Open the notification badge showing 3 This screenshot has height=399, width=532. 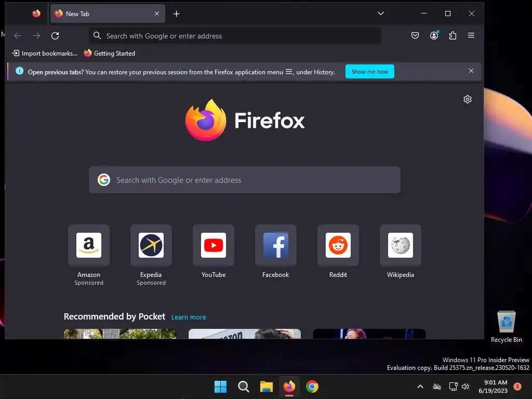coord(517,387)
